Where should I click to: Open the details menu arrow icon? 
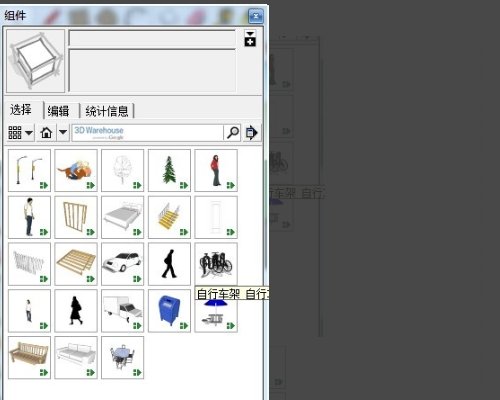pyautogui.click(x=251, y=133)
